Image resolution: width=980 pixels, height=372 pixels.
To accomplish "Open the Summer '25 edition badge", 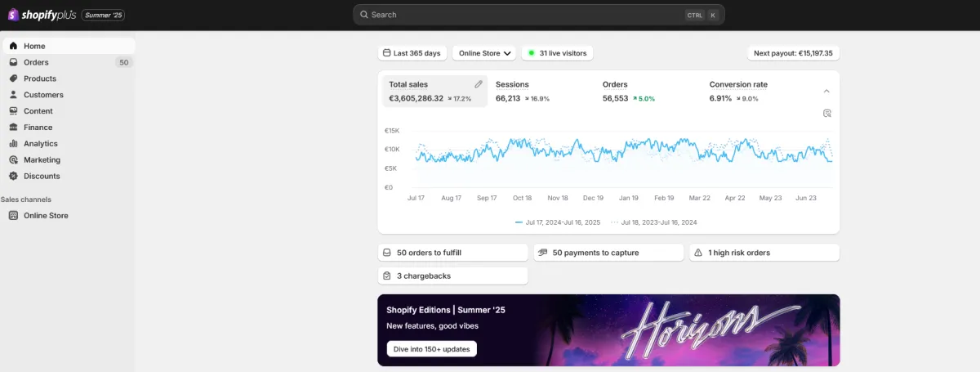I will coord(103,15).
